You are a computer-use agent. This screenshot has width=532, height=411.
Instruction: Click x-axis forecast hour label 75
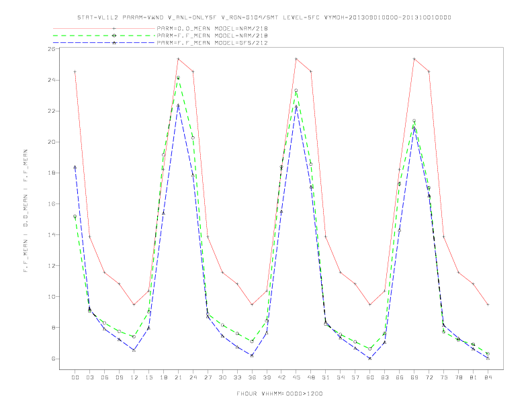point(444,377)
